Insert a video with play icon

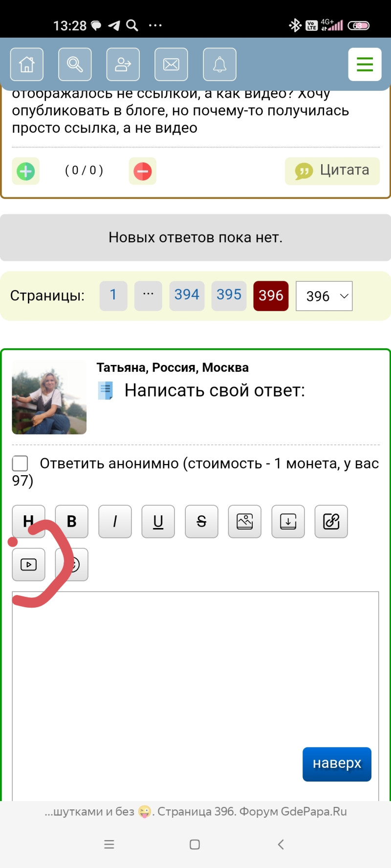point(29,565)
